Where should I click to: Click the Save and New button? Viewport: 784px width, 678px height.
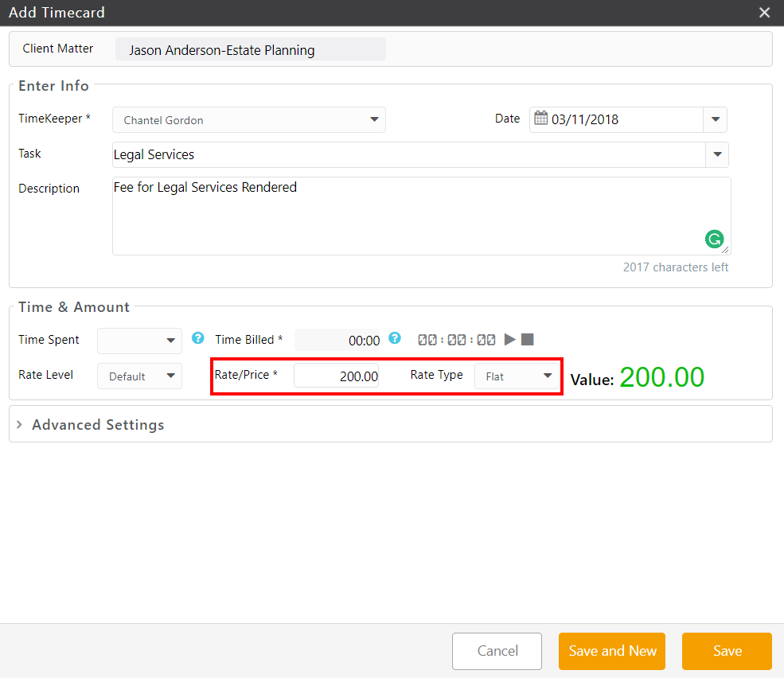(612, 651)
